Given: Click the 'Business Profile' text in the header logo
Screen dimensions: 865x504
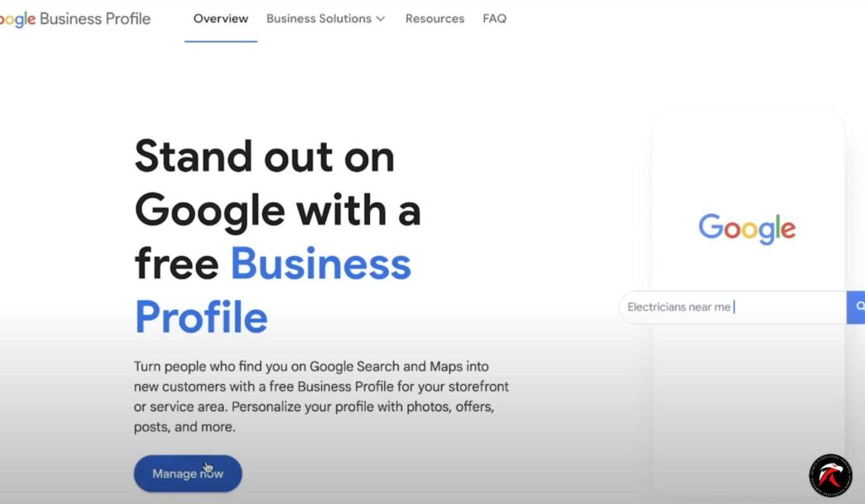Looking at the screenshot, I should tap(95, 19).
